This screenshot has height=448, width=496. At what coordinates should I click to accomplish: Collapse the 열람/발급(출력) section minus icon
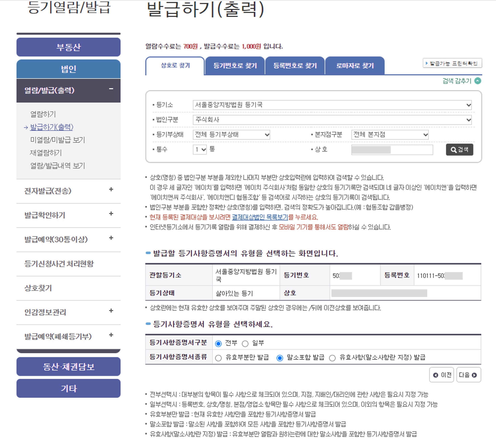tap(111, 89)
